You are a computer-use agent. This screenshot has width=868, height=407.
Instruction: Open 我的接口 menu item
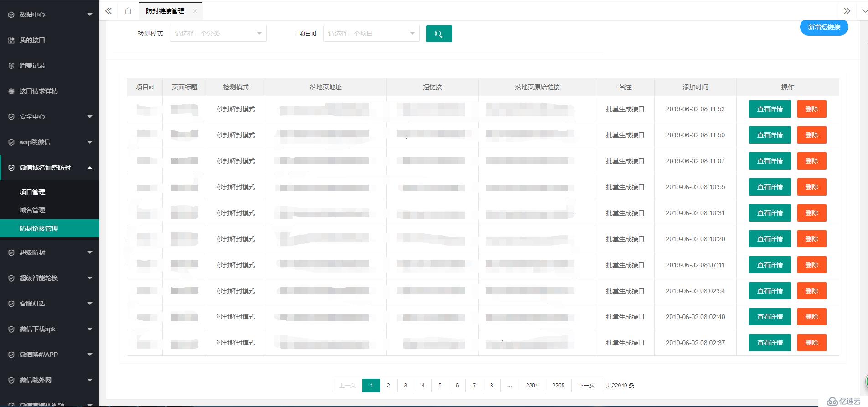click(x=50, y=40)
